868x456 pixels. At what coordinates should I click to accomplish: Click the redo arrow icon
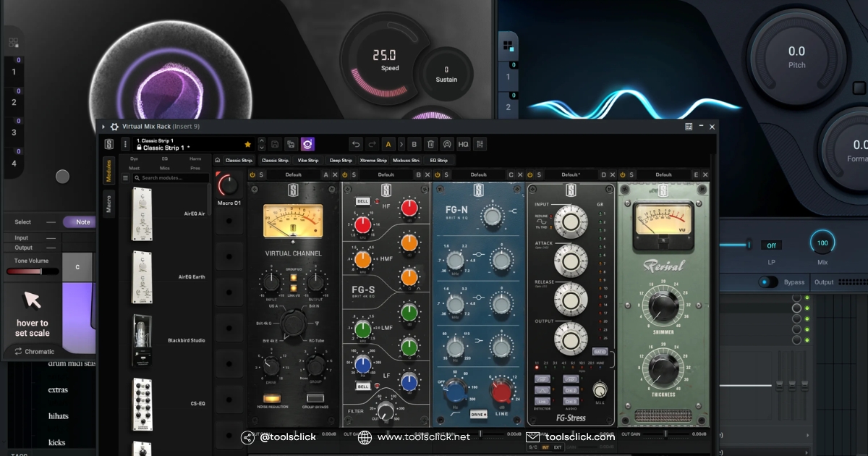click(371, 144)
